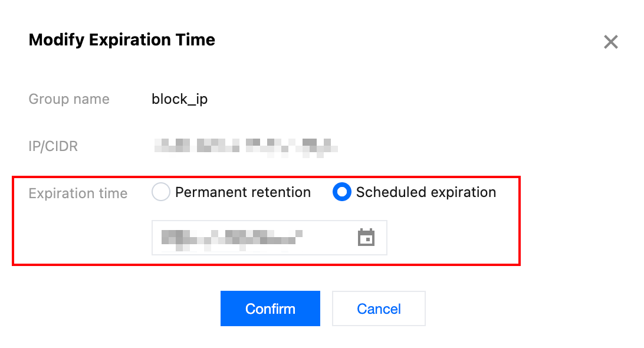
Task: Click the blurred date text in expiration field
Action: tap(231, 237)
